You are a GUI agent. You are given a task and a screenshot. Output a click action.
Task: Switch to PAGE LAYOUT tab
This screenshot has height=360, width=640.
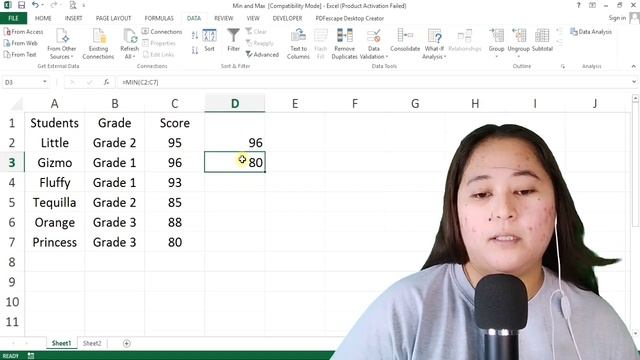coord(113,18)
